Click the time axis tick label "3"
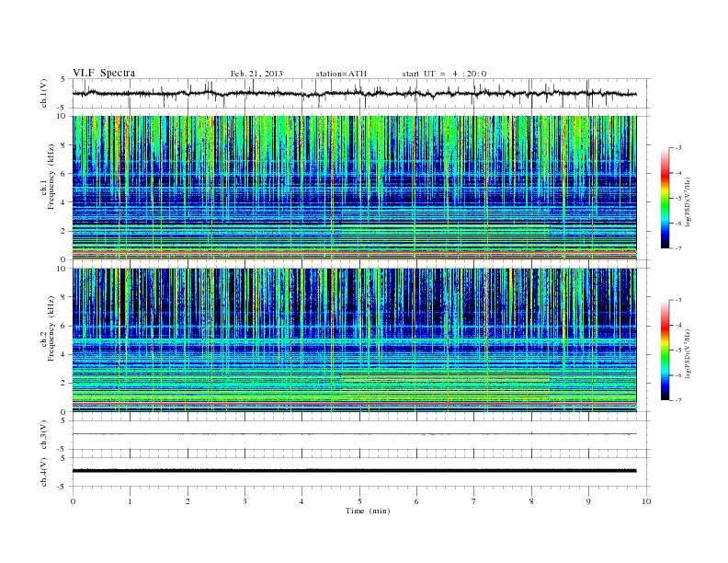The width and height of the screenshot is (728, 563). point(245,501)
